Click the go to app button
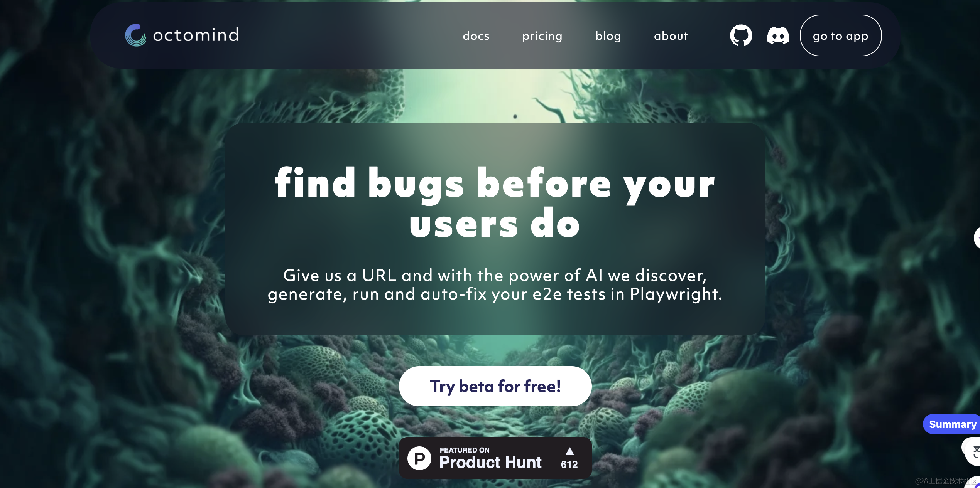Image resolution: width=980 pixels, height=488 pixels. [x=841, y=35]
